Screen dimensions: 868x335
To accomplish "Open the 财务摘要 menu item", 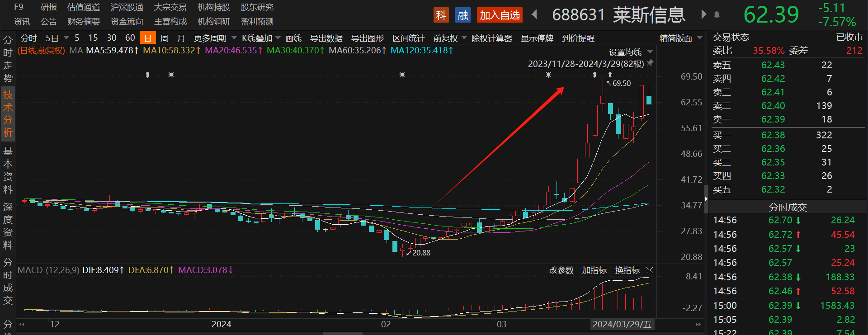I will point(83,22).
